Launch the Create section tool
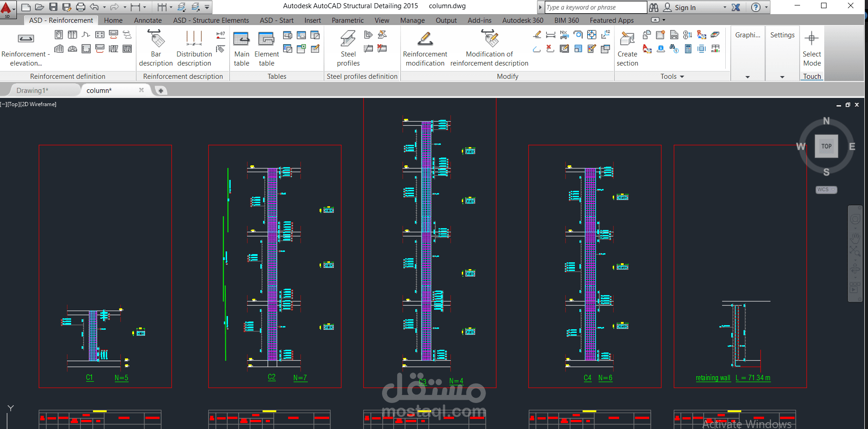 click(x=627, y=47)
